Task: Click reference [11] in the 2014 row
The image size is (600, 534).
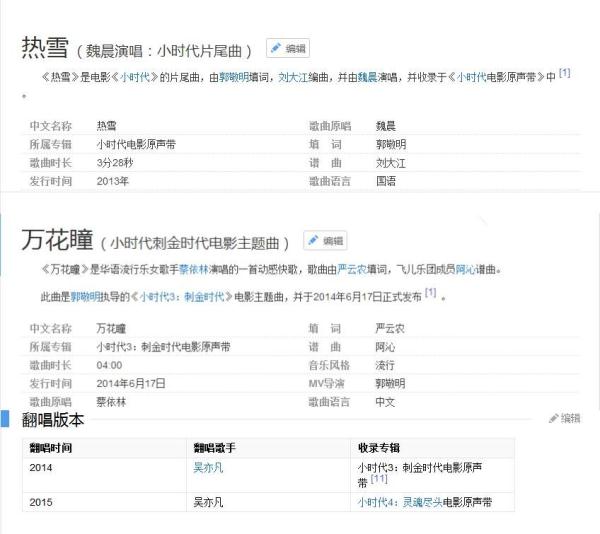Action: coord(379,479)
